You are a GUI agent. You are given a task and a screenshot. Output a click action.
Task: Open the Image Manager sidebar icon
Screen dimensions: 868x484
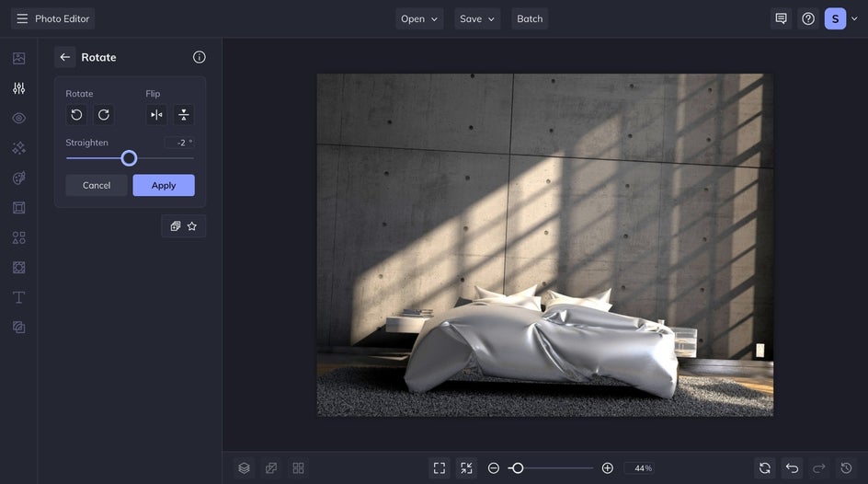pos(18,58)
